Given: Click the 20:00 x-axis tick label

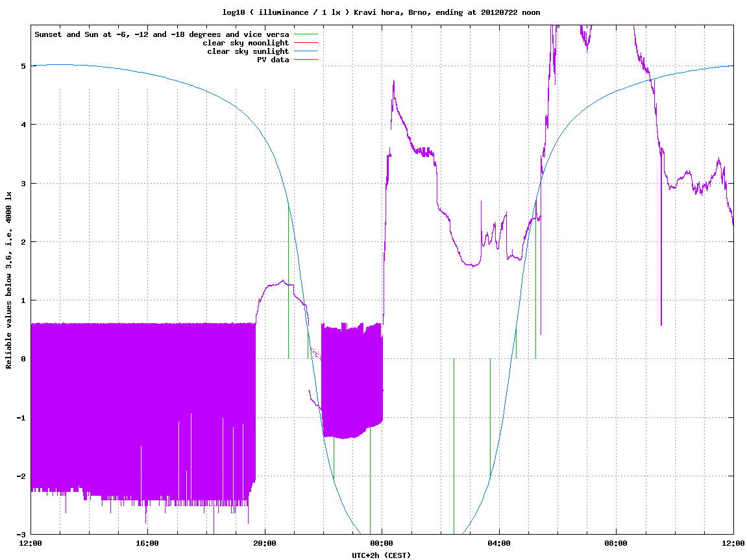Looking at the screenshot, I should pyautogui.click(x=265, y=543).
